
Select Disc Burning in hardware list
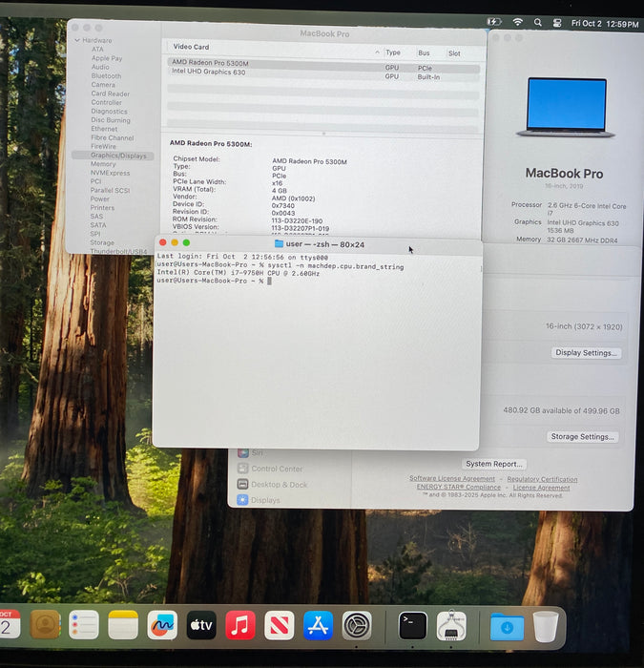pos(111,120)
